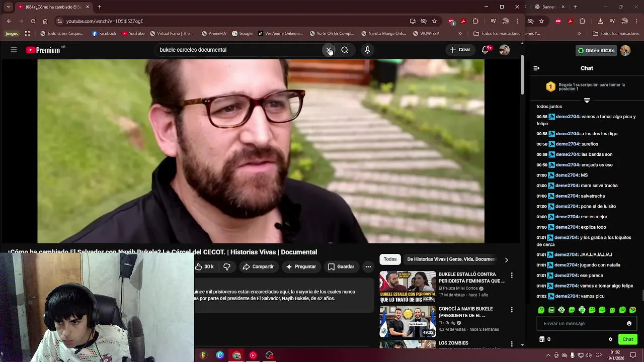Image resolution: width=644 pixels, height=362 pixels.
Task: Show hidden system tray icons chevron
Action: click(548, 355)
